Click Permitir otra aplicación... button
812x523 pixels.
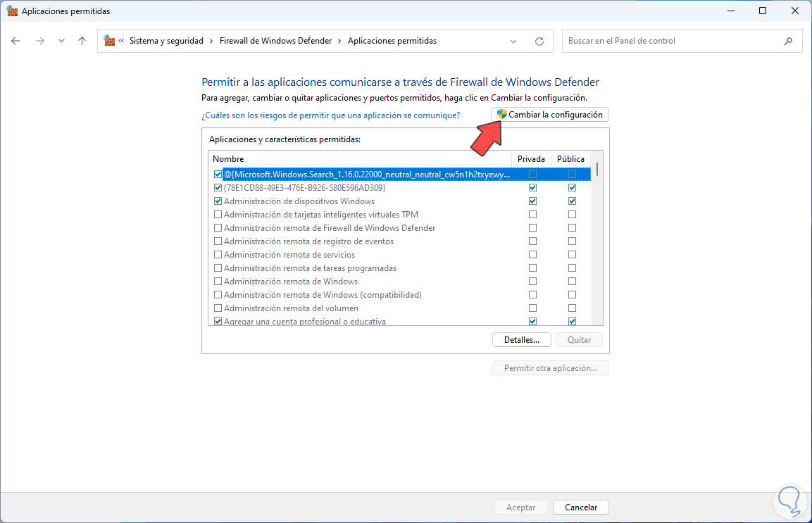click(x=551, y=368)
